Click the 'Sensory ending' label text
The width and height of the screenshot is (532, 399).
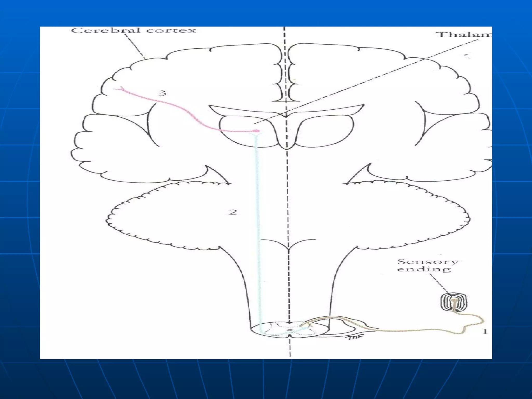pos(428,265)
